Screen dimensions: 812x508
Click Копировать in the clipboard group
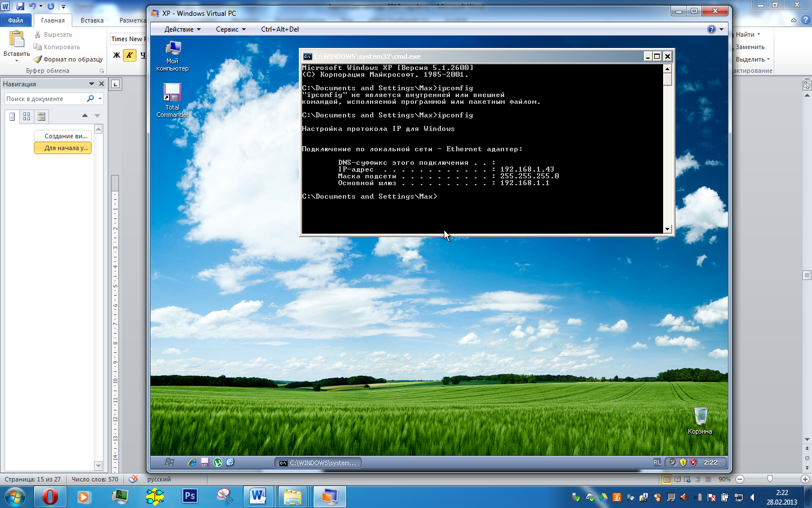(57, 47)
